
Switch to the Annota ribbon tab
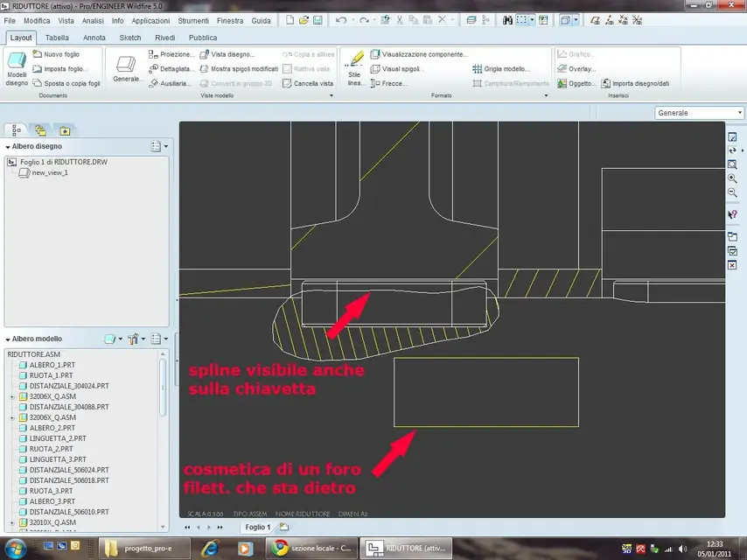pyautogui.click(x=94, y=38)
